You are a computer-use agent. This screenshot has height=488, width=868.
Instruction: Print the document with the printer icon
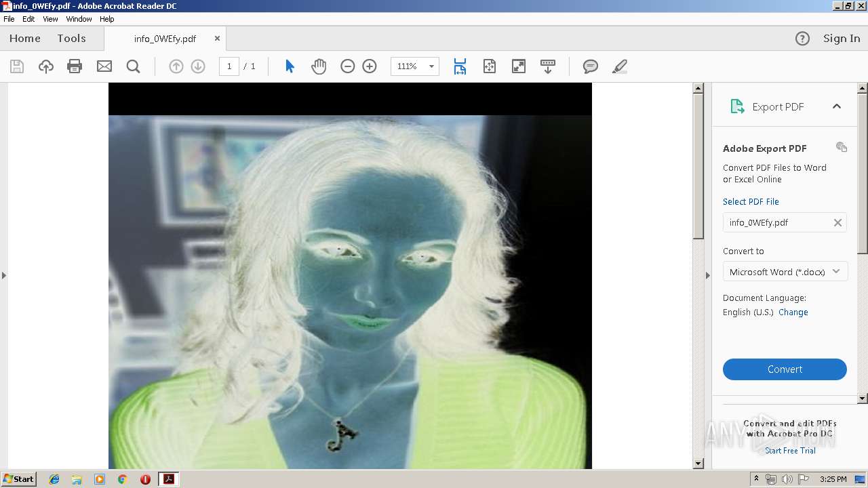click(75, 66)
